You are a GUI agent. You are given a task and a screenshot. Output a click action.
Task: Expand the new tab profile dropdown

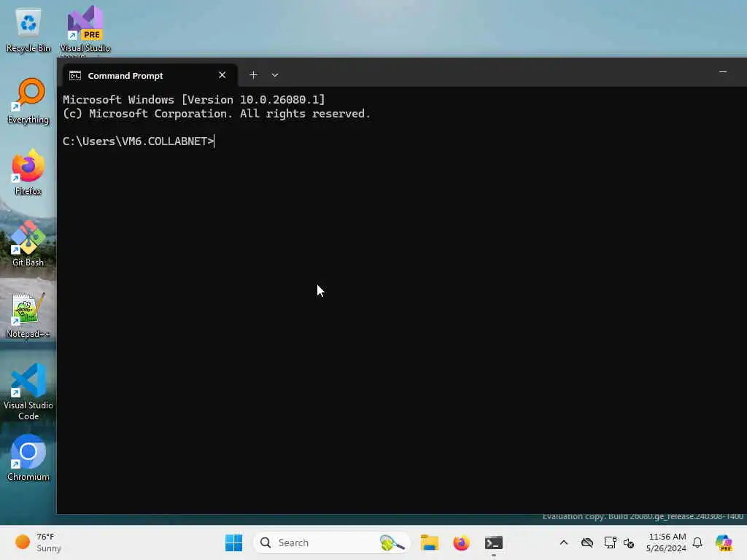click(x=275, y=75)
